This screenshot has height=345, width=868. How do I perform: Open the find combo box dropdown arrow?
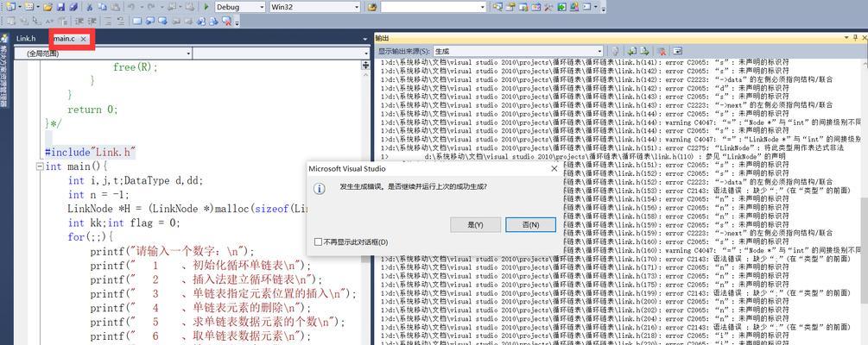(483, 7)
